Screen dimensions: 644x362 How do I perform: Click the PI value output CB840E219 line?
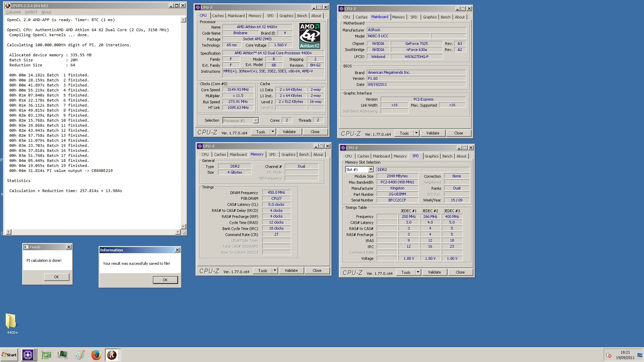point(61,171)
